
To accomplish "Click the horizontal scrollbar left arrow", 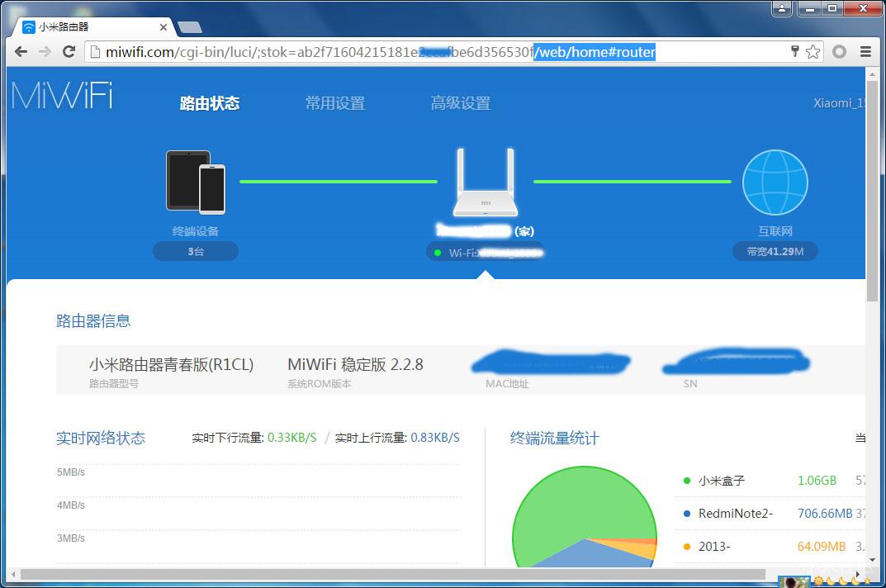I will pyautogui.click(x=13, y=575).
